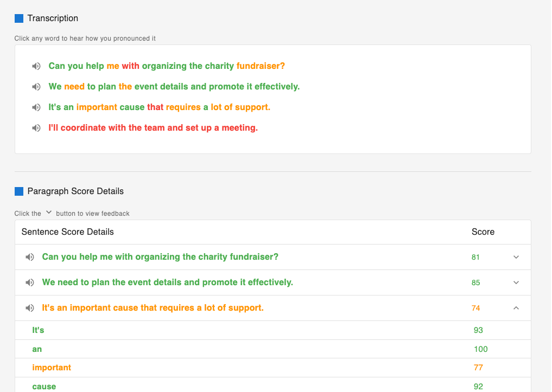Select the word row 'cause' scored 92
The width and height of the screenshot is (552, 392).
273,385
